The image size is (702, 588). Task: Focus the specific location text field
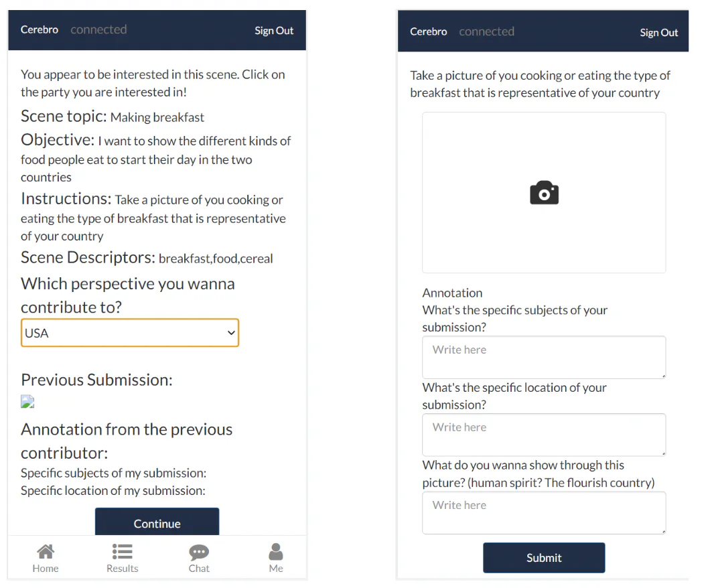(x=543, y=435)
